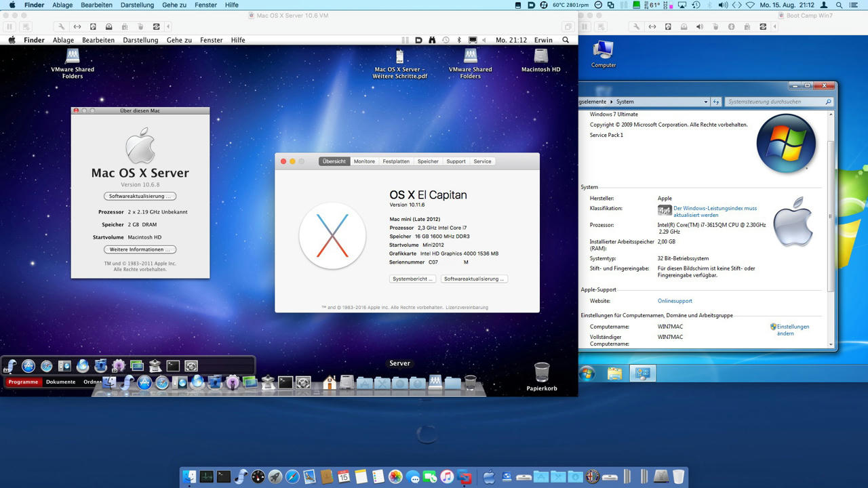Click the Erwin user menu in the guest menu bar
This screenshot has height=488, width=868.
tap(543, 40)
